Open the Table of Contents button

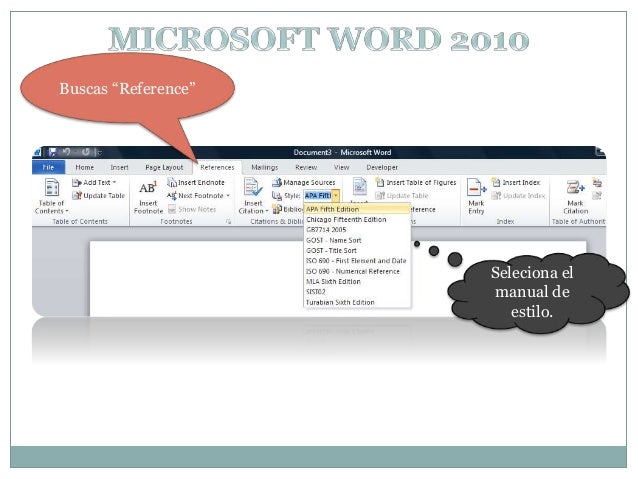tap(52, 196)
